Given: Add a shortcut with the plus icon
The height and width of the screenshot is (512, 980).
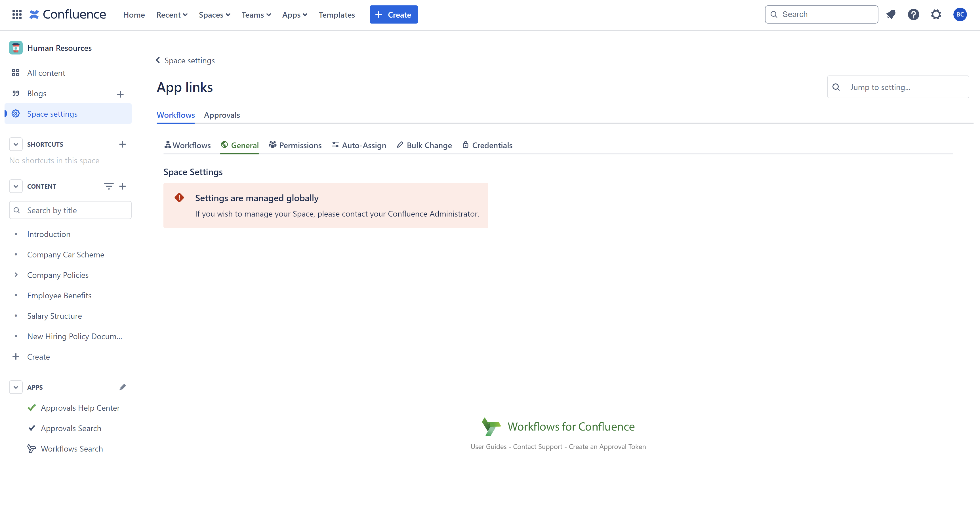Looking at the screenshot, I should pyautogui.click(x=122, y=144).
